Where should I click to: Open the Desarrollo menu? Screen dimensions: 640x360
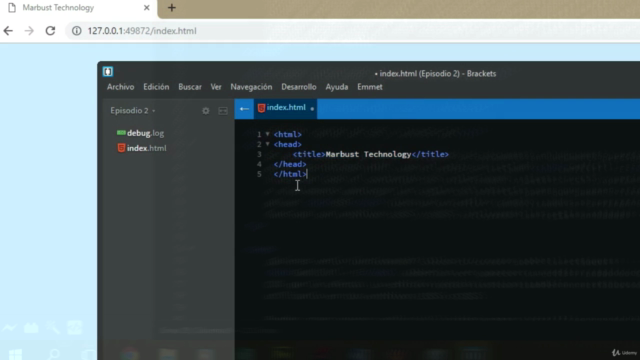coord(299,87)
